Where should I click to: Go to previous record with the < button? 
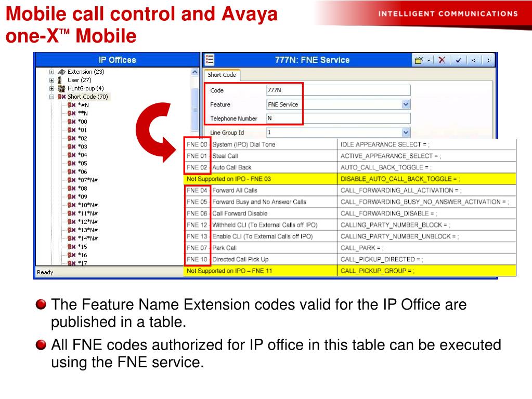pyautogui.click(x=474, y=60)
